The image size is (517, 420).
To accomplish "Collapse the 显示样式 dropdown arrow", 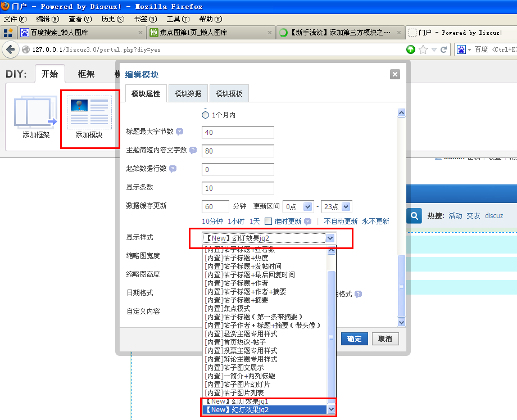I will click(330, 238).
